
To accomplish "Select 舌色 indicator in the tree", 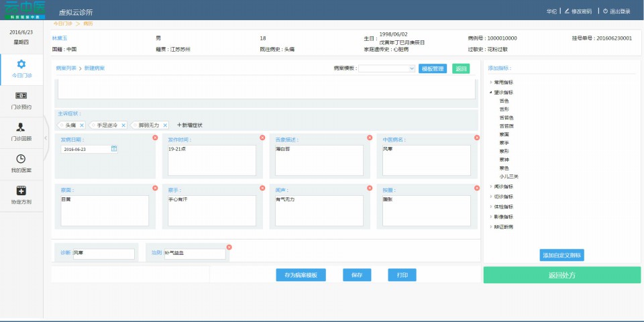I will pyautogui.click(x=504, y=101).
